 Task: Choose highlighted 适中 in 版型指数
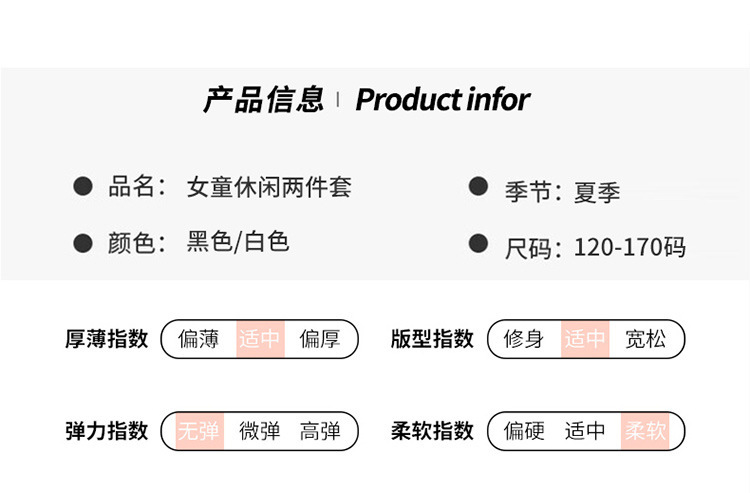click(585, 339)
